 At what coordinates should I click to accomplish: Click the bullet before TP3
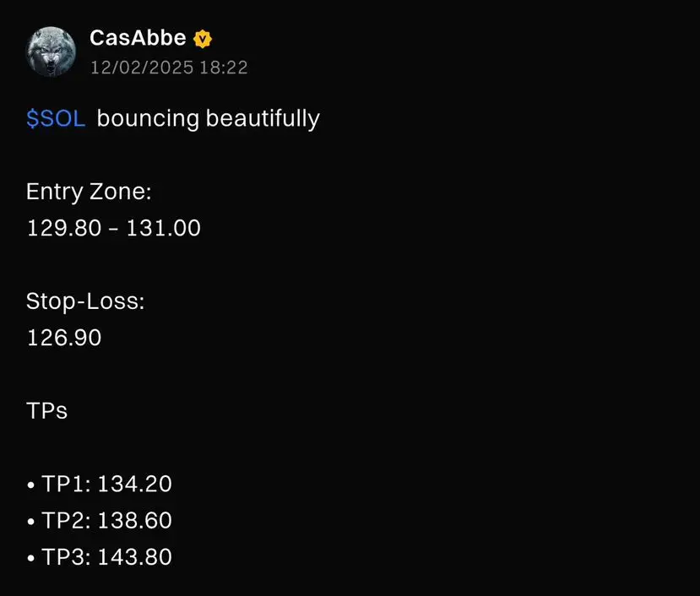(30, 559)
